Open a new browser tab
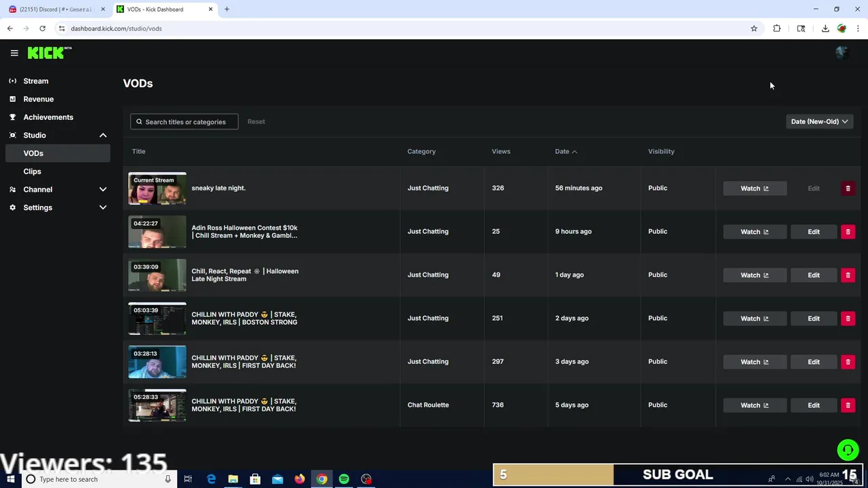The height and width of the screenshot is (488, 868). pos(226,9)
